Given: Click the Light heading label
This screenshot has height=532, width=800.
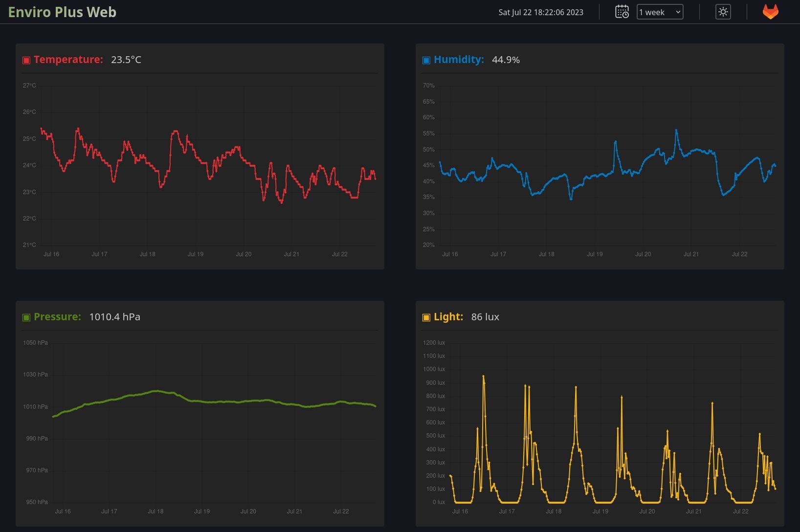Looking at the screenshot, I should [448, 317].
